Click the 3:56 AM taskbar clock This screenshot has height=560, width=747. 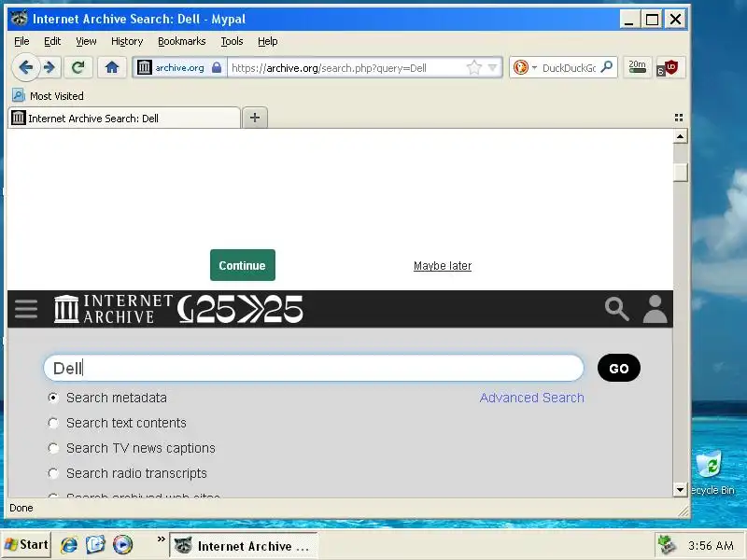711,545
